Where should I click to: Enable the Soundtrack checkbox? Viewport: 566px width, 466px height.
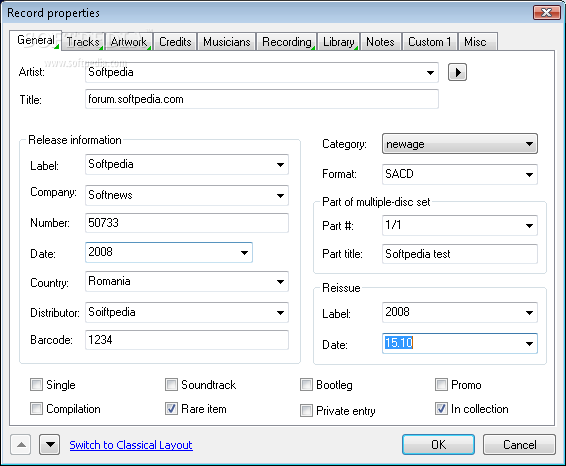coord(171,385)
